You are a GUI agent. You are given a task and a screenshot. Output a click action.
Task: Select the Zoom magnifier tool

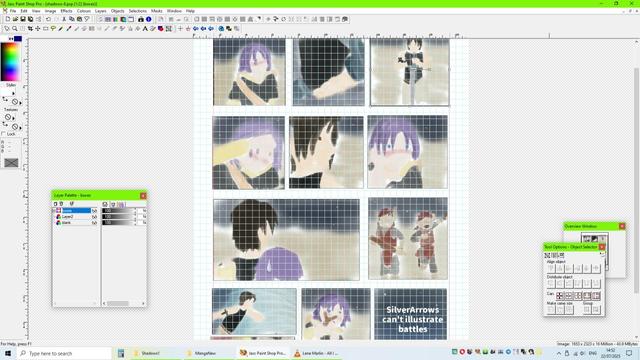click(x=15, y=29)
